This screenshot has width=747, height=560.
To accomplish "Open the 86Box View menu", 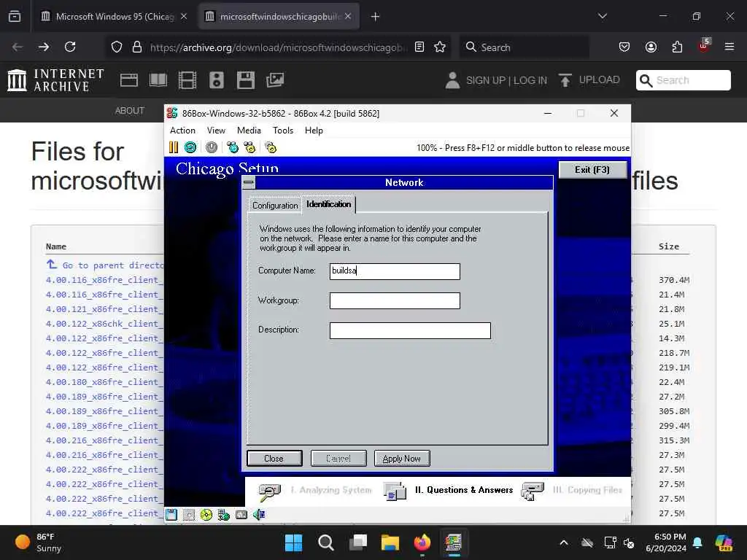I will pyautogui.click(x=216, y=131).
